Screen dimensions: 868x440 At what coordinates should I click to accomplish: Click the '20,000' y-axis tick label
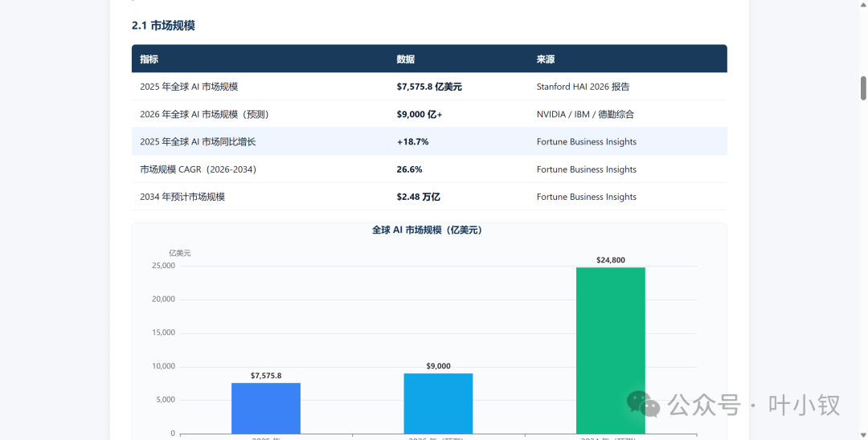pyautogui.click(x=163, y=299)
